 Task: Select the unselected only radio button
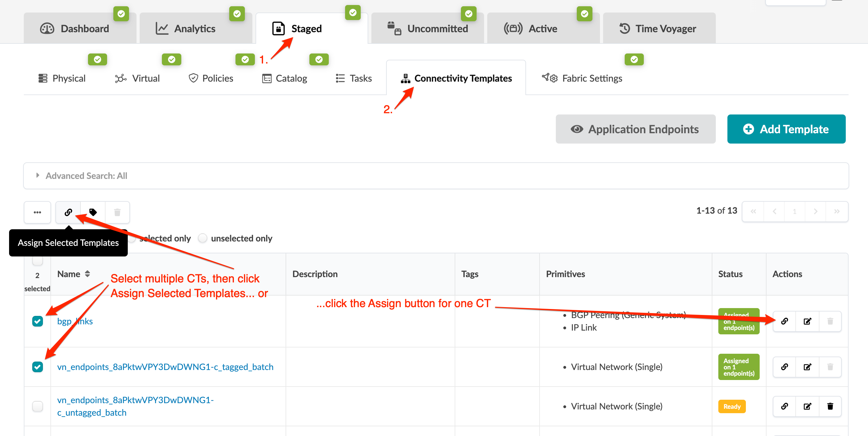click(203, 238)
